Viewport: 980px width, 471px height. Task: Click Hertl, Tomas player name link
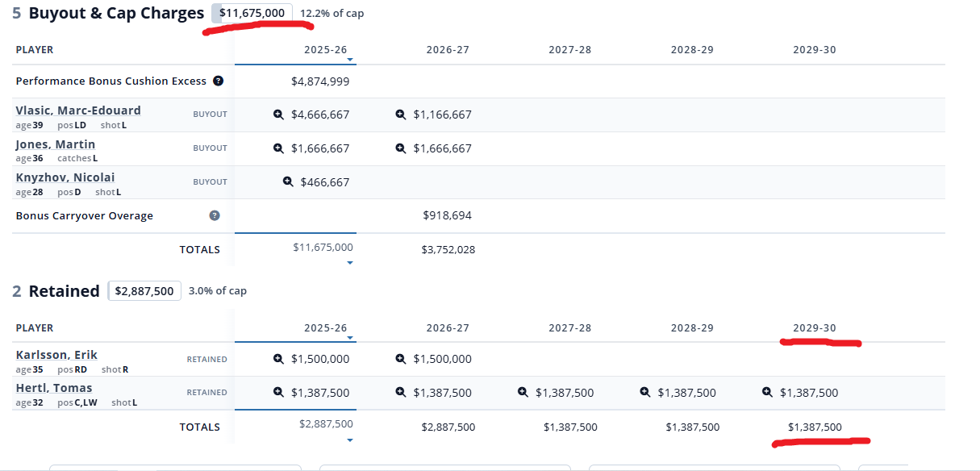pos(54,388)
